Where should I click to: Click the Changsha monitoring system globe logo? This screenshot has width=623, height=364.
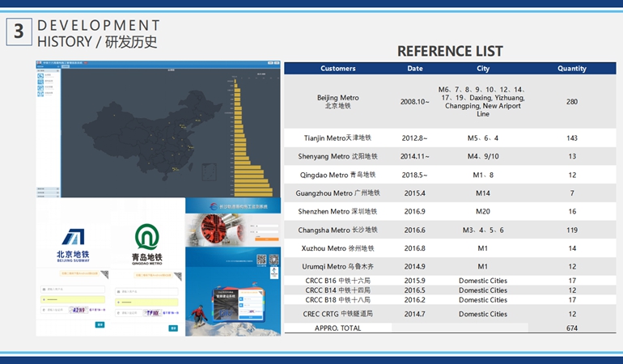214,206
